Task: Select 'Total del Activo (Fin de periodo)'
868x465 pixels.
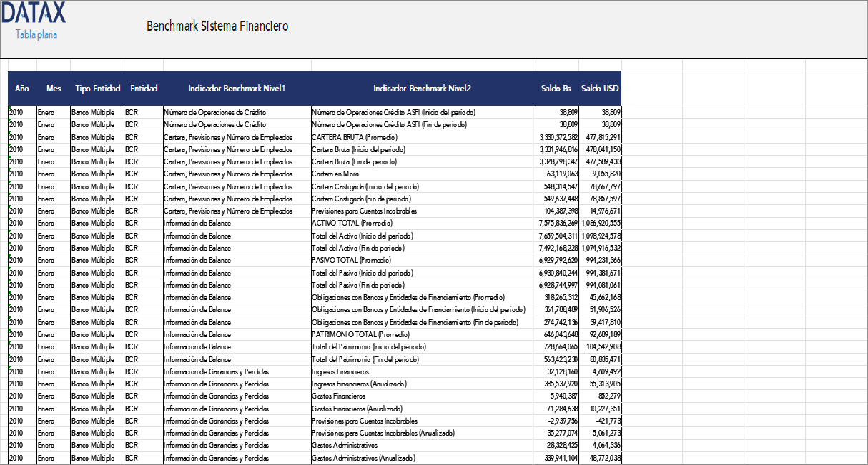Action: tap(422, 248)
